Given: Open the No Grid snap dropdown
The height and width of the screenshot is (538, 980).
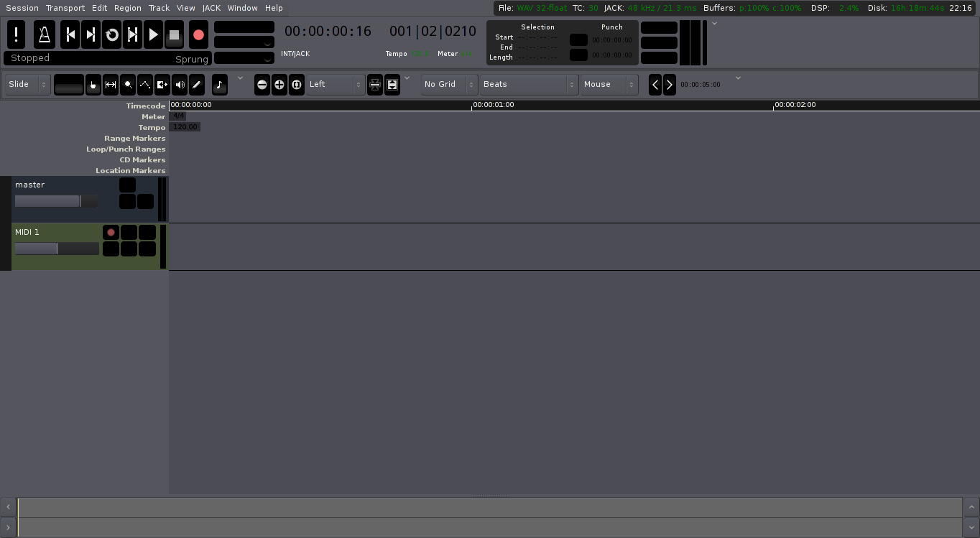Looking at the screenshot, I should [449, 85].
